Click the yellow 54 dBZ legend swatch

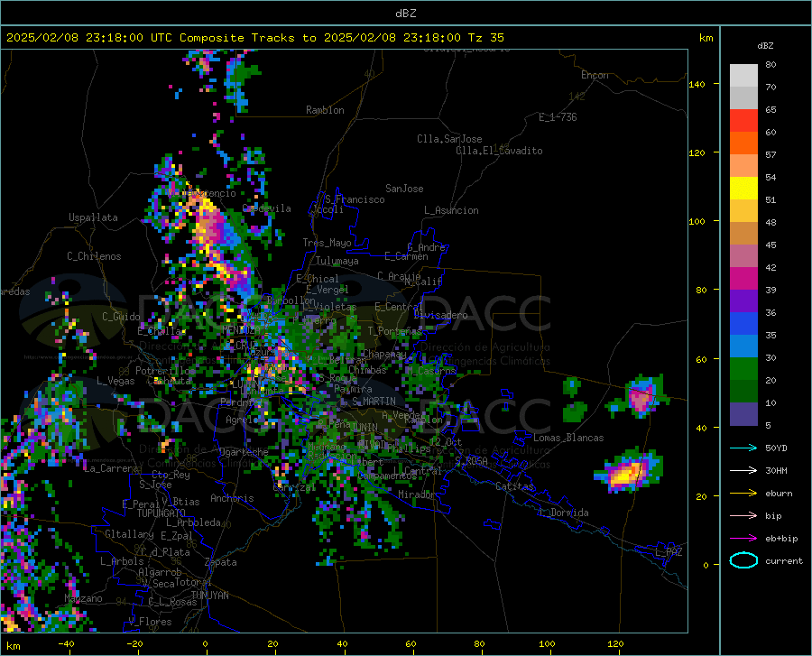point(743,188)
